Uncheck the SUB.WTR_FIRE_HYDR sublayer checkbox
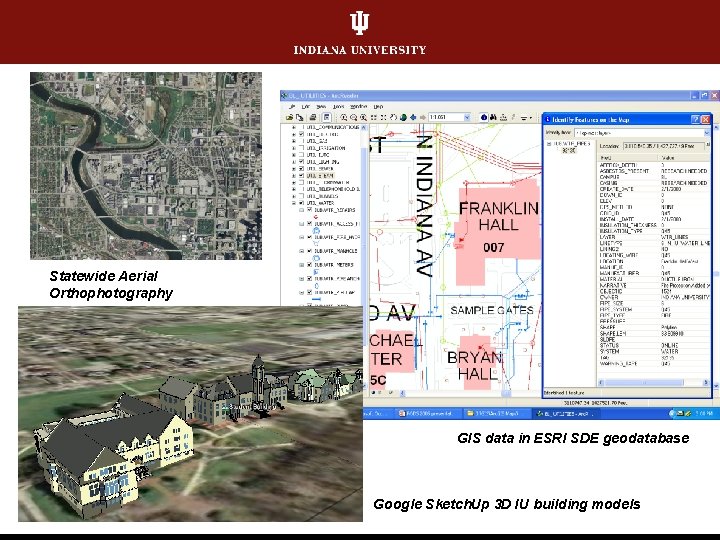The width and height of the screenshot is (720, 540). click(309, 237)
